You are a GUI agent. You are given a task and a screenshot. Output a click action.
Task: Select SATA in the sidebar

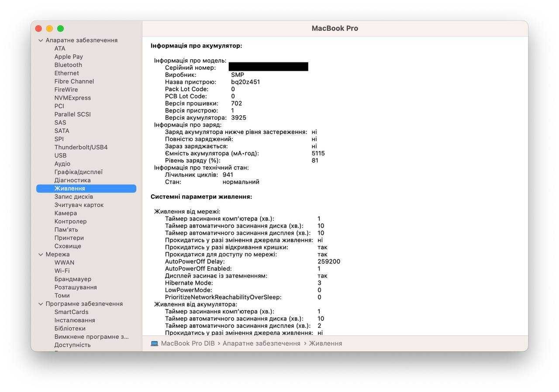62,131
